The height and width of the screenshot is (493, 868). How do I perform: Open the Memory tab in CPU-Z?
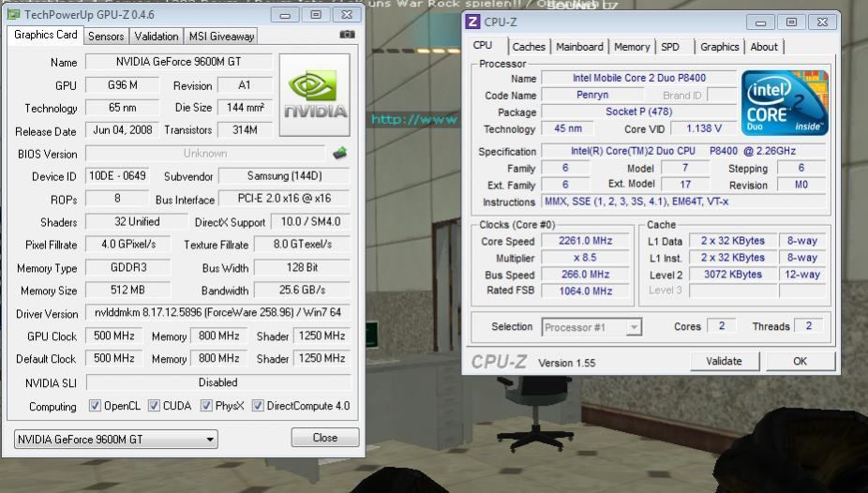[x=632, y=47]
